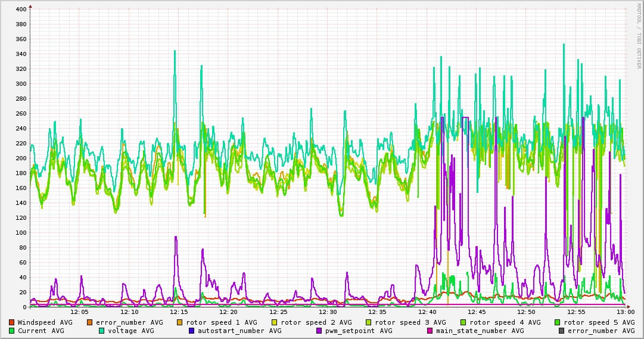Select the rotor speed 3 AVG label
Image resolution: width=644 pixels, height=339 pixels.
pyautogui.click(x=410, y=322)
